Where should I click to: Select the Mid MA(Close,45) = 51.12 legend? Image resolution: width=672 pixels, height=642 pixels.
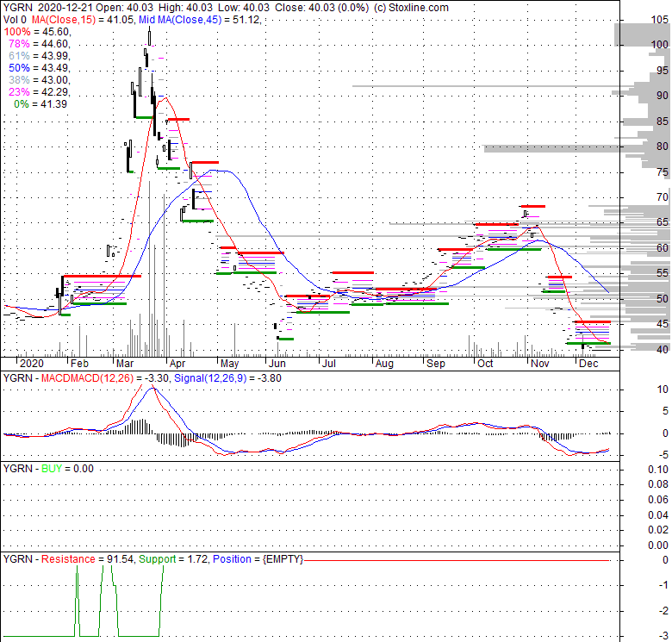click(199, 20)
